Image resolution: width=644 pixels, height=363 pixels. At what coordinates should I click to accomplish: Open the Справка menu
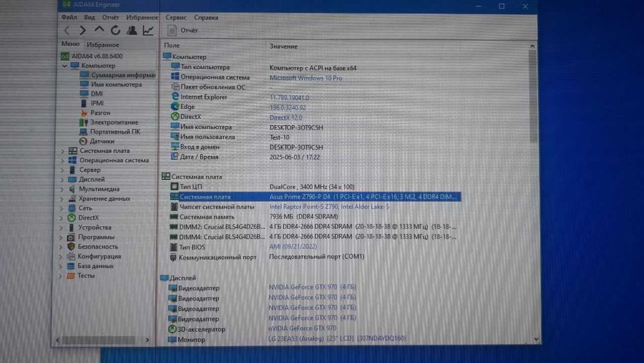tap(206, 17)
